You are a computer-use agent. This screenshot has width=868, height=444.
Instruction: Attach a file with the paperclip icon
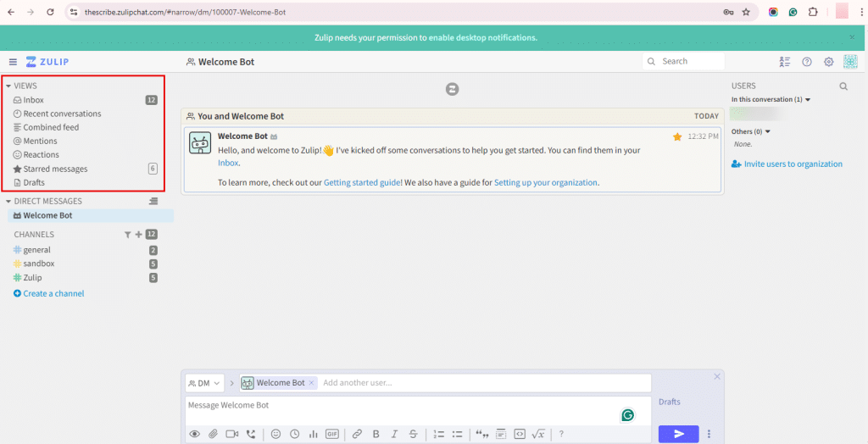[213, 434]
